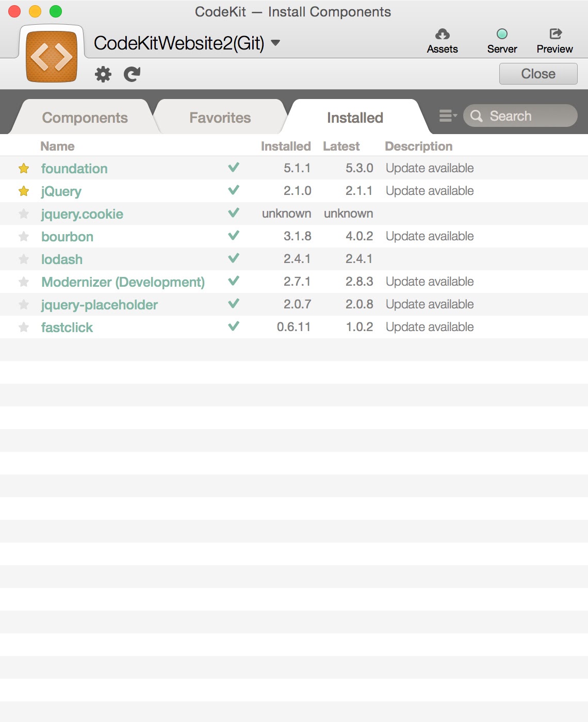Expand the CodeKitWebsite2(Git) project dropdown arrow

point(275,43)
